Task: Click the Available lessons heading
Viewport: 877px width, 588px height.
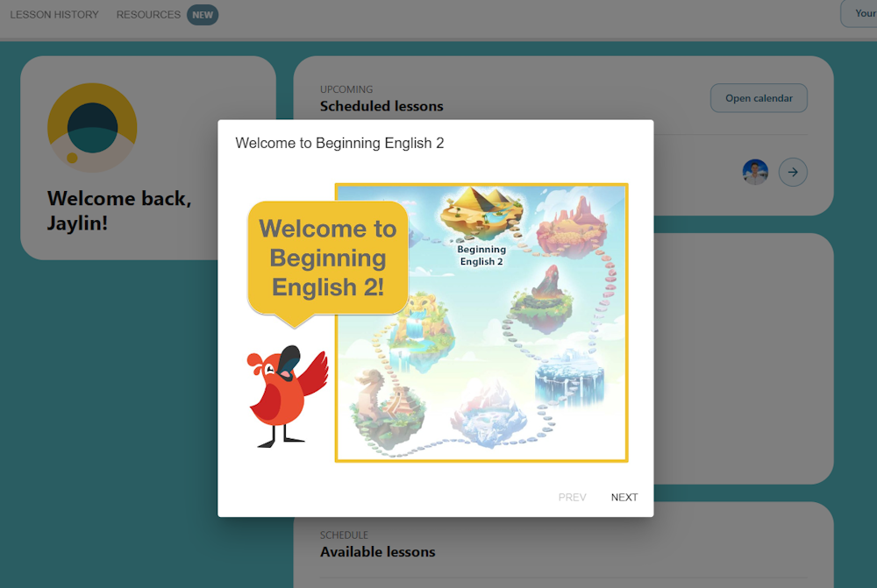Action: 377,552
